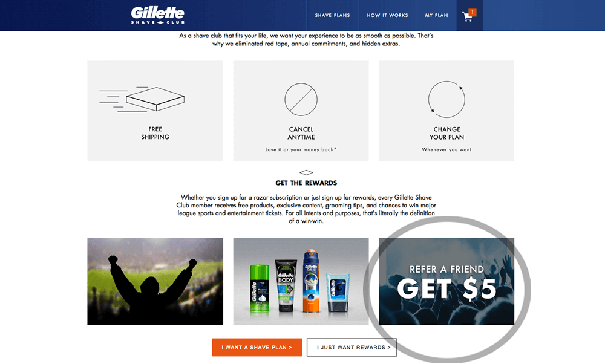Click the Love it or your money back text
605x364 pixels.
click(x=301, y=149)
